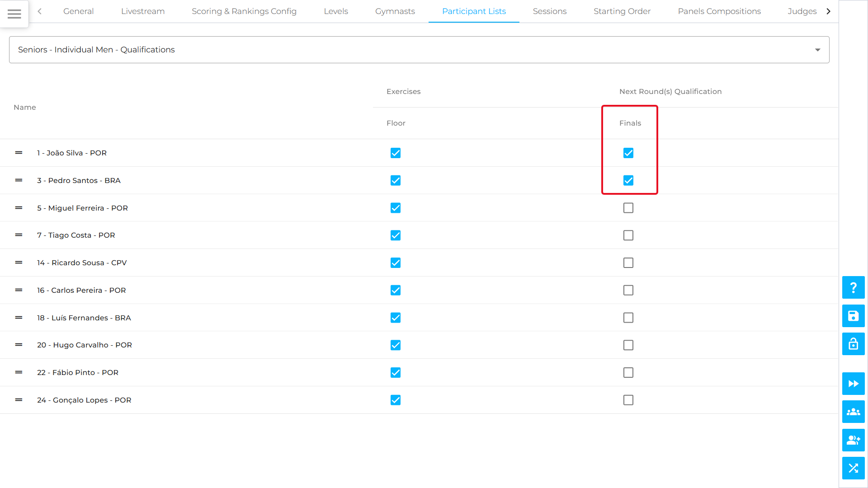This screenshot has width=868, height=488.
Task: Uncheck Floor for Tiago Costa
Action: (396, 235)
